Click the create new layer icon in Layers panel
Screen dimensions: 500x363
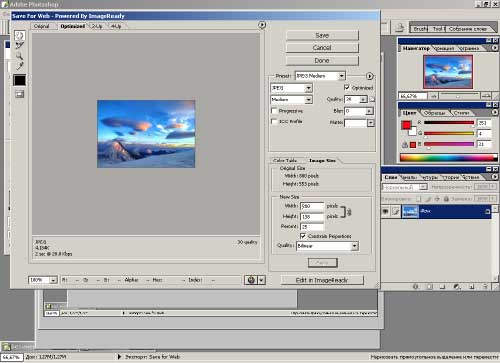471,286
